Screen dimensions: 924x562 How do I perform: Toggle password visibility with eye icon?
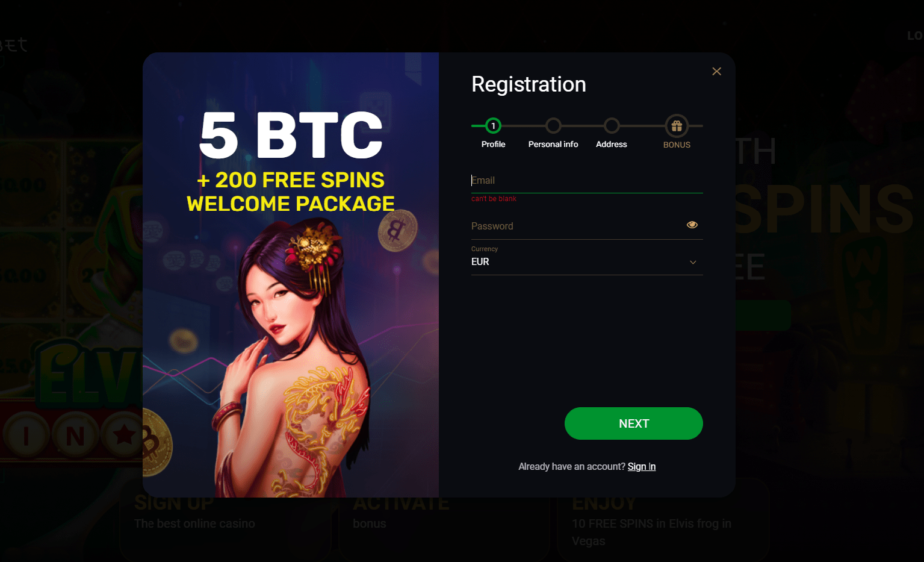point(692,225)
